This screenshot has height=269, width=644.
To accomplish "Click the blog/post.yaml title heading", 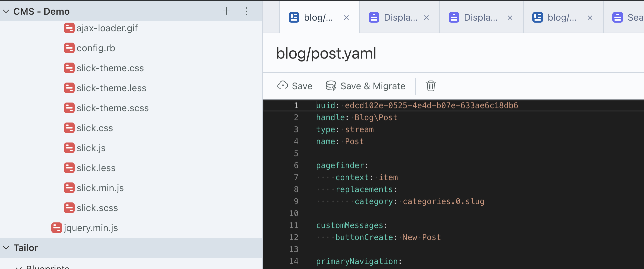I will [x=326, y=53].
